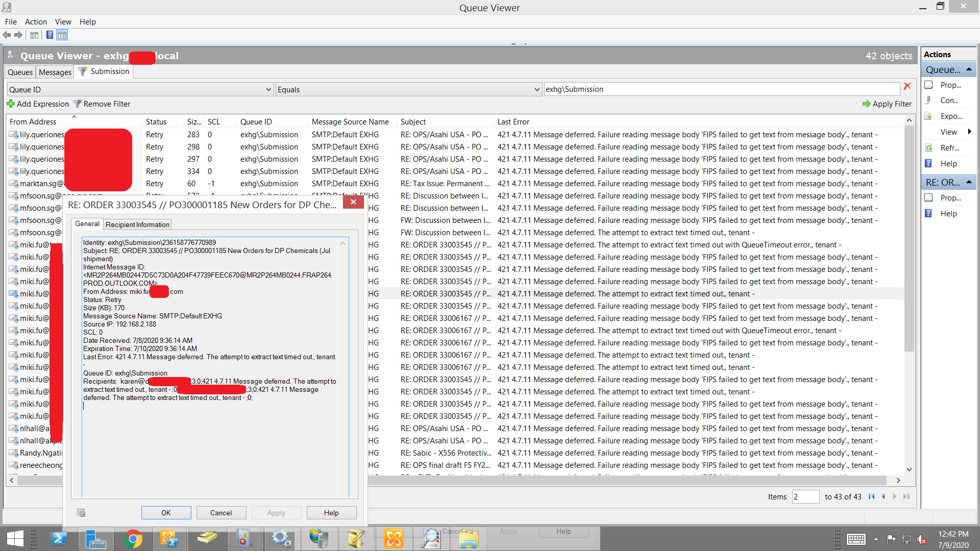This screenshot has height=551, width=980.
Task: Click the Properties icon under Queue actions
Action: 928,85
